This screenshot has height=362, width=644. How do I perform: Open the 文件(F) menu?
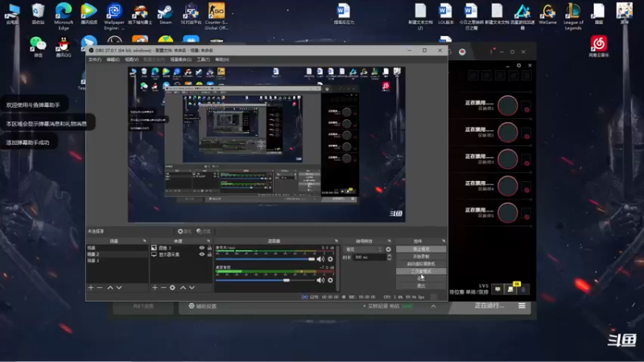point(94,60)
